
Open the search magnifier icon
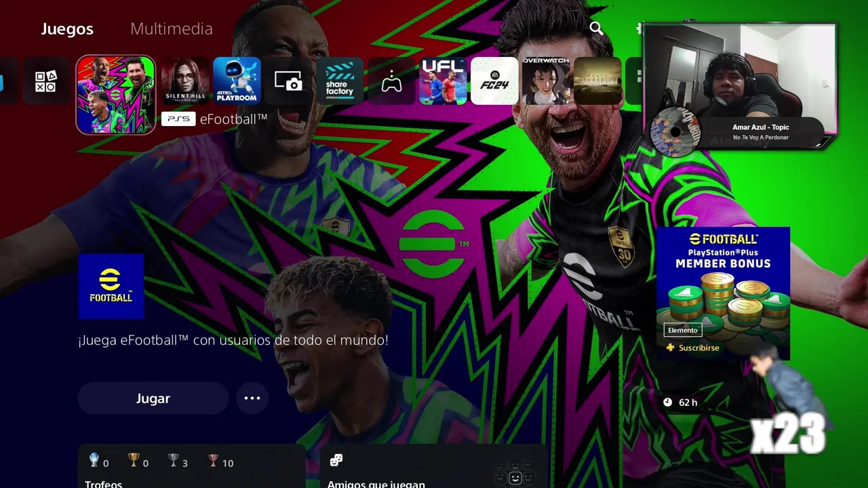point(596,28)
